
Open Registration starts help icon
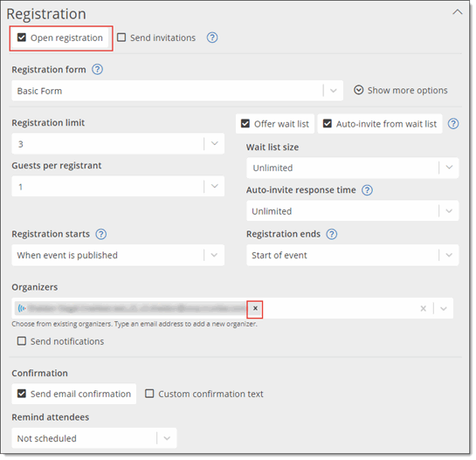pyautogui.click(x=100, y=234)
